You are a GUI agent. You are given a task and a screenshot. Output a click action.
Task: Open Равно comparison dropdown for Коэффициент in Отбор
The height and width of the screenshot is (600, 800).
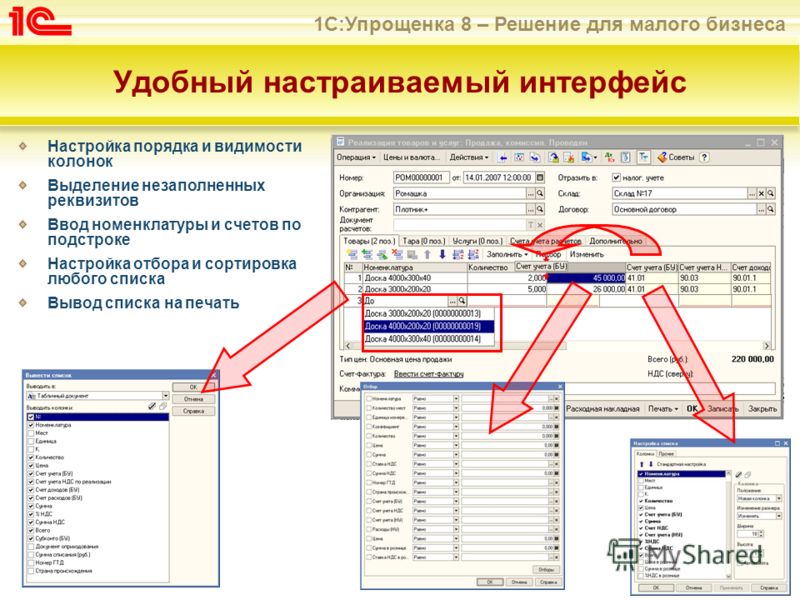click(456, 427)
